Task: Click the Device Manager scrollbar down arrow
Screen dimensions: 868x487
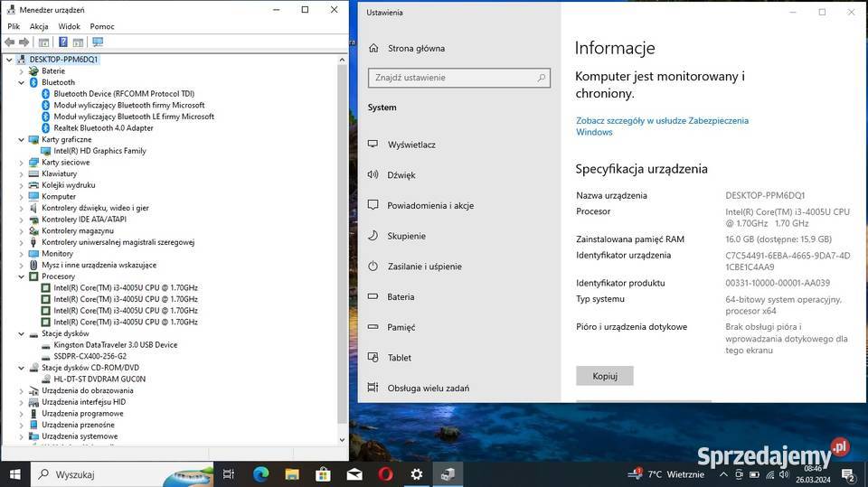Action: coord(342,440)
